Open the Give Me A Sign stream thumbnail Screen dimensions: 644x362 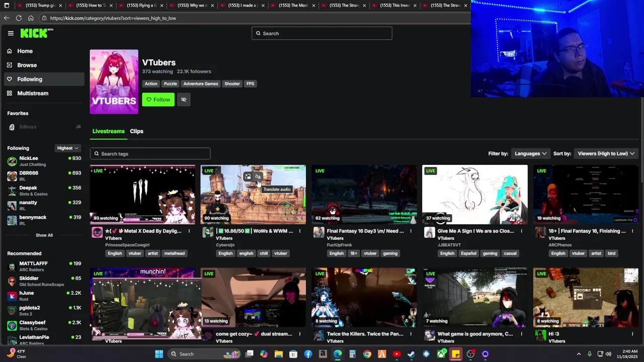coord(475,195)
